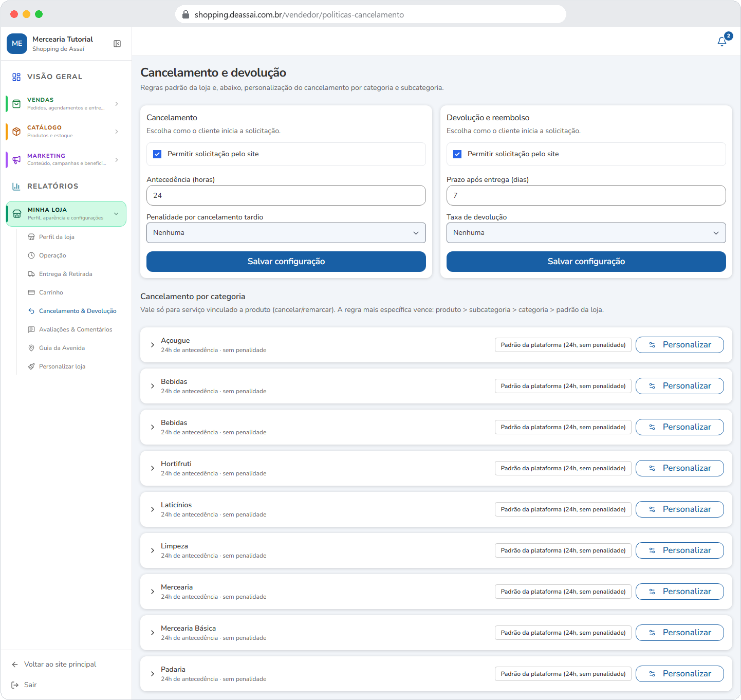The image size is (741, 700).
Task: Open Perfil da loja in the sidebar
Action: click(x=57, y=237)
